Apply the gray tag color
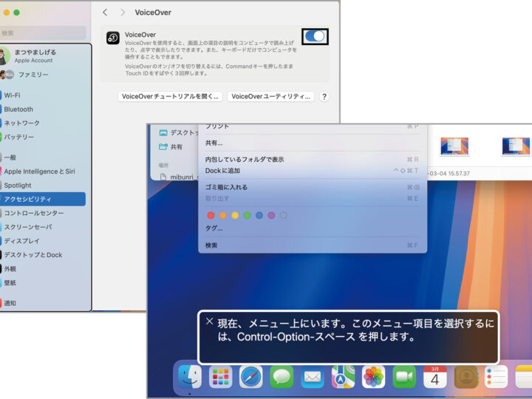Viewport: 532px width, 399px height. tap(283, 215)
